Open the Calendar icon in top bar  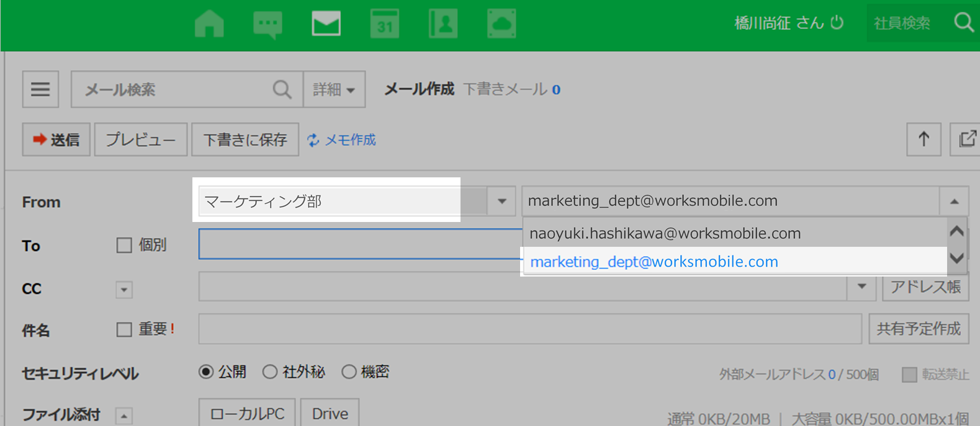(384, 25)
